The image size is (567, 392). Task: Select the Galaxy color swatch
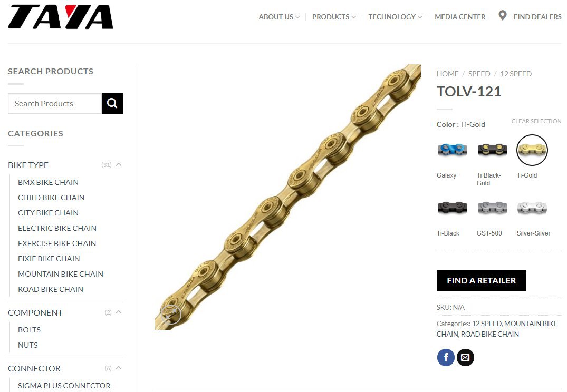(452, 150)
